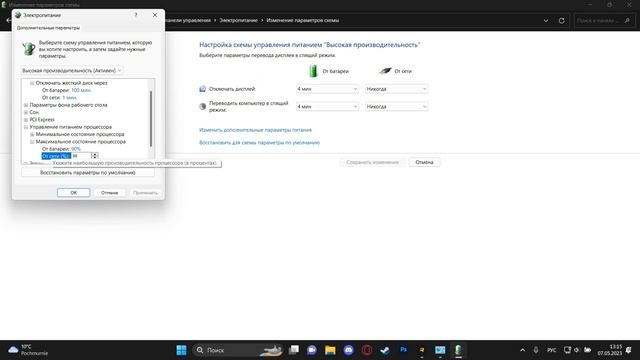Select the highlighted 'От сети (%)' label
Image resolution: width=640 pixels, height=360 pixels.
pyautogui.click(x=56, y=156)
